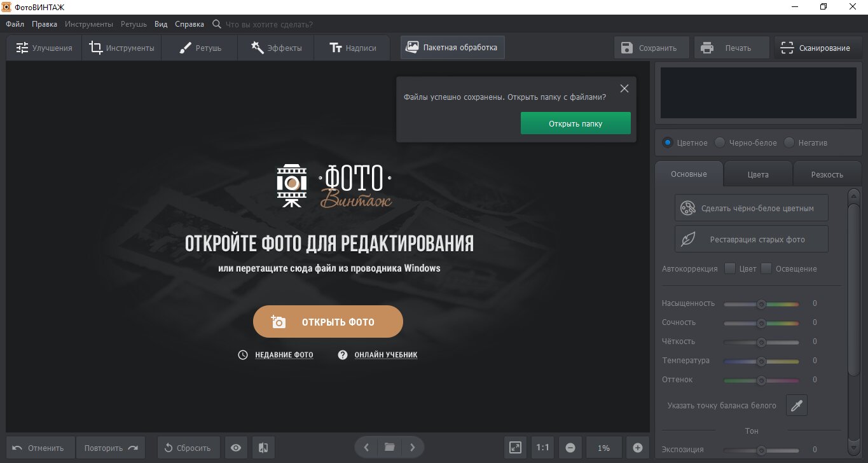The width and height of the screenshot is (868, 463).
Task: Open the Файл menu
Action: (15, 24)
